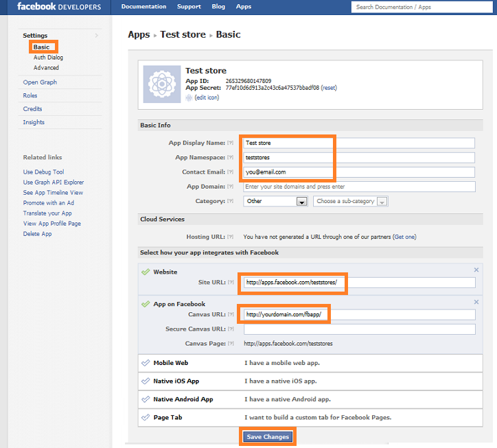The image size is (497, 448).
Task: Click the Canvas URL input field
Action: point(360,315)
